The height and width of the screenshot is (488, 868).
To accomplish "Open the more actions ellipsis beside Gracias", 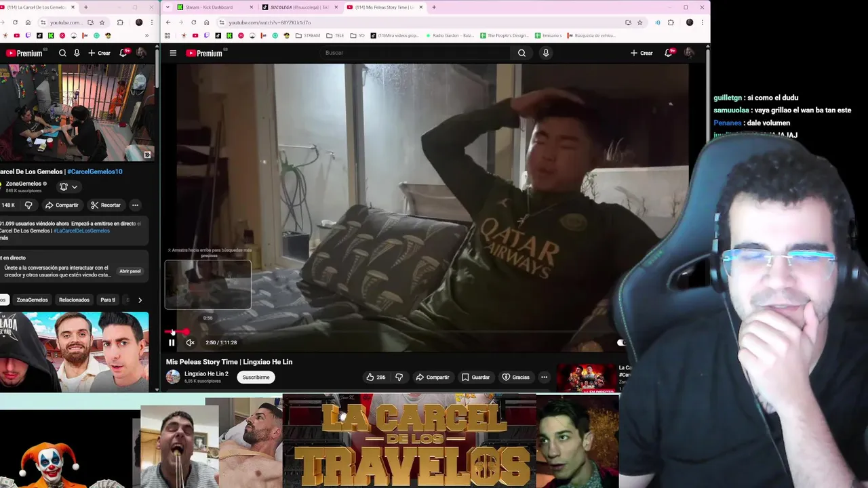I will [544, 377].
